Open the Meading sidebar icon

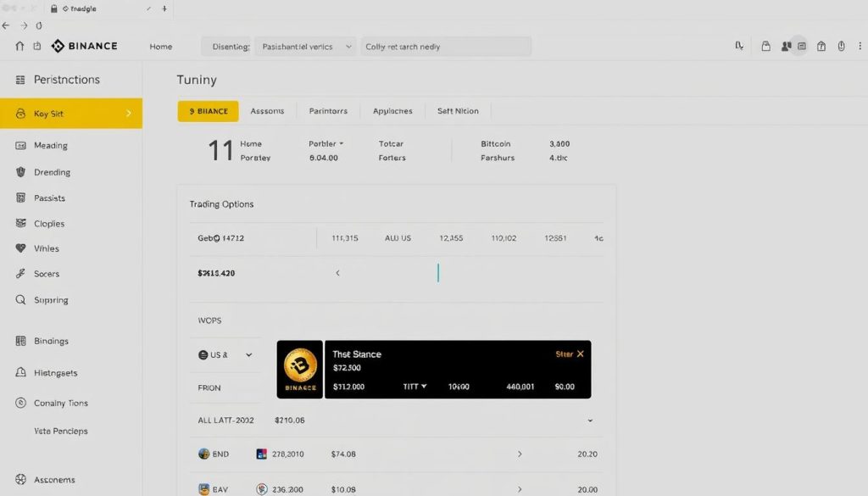pyautogui.click(x=20, y=146)
